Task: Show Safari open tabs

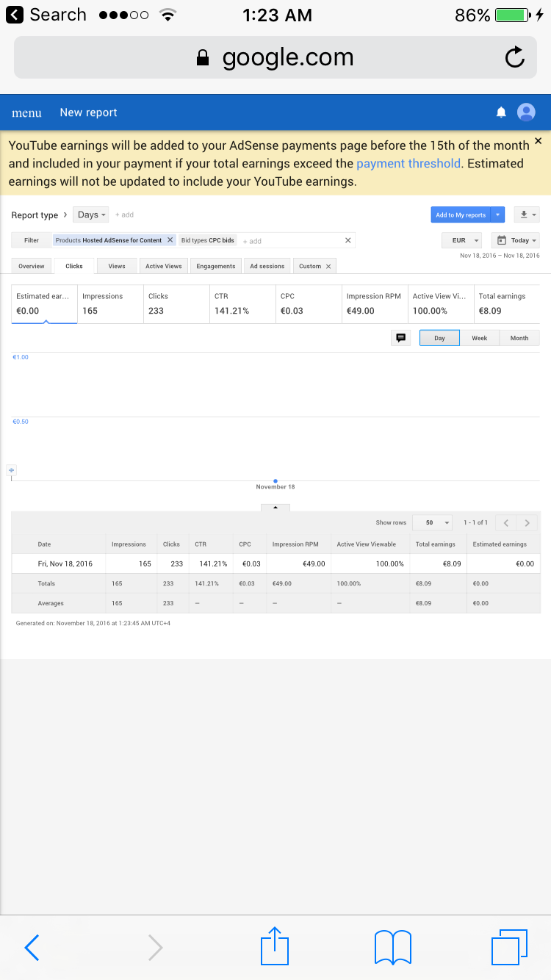Action: 509,946
